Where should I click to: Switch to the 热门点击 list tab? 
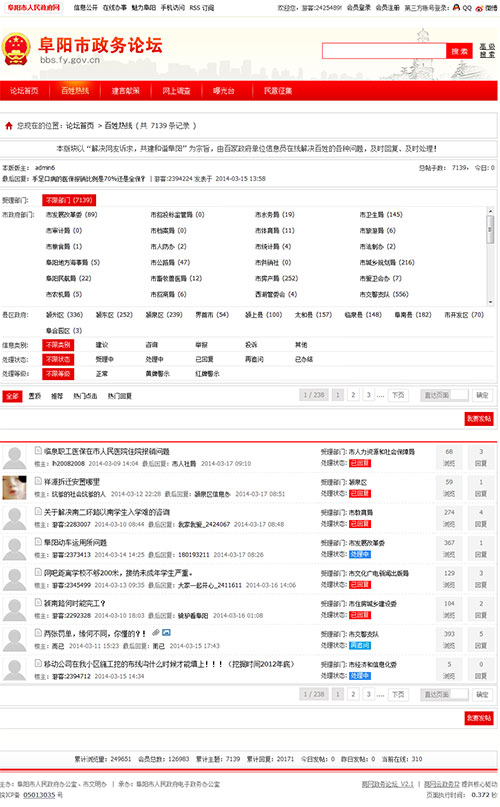tap(85, 396)
